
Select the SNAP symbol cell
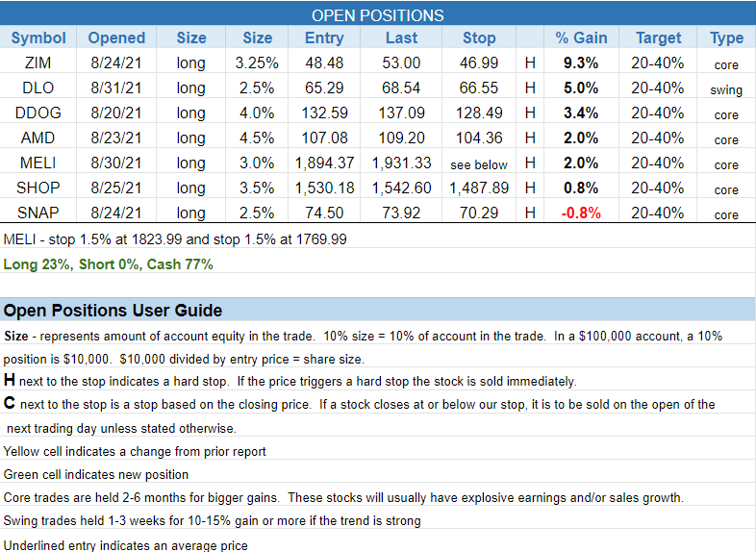coord(38,213)
